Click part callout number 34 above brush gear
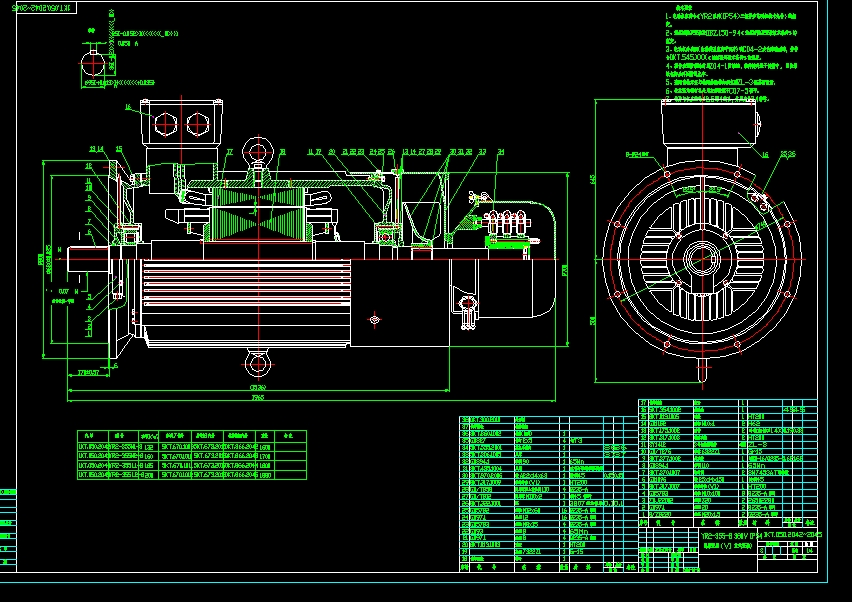Image resolution: width=852 pixels, height=602 pixels. (500, 152)
